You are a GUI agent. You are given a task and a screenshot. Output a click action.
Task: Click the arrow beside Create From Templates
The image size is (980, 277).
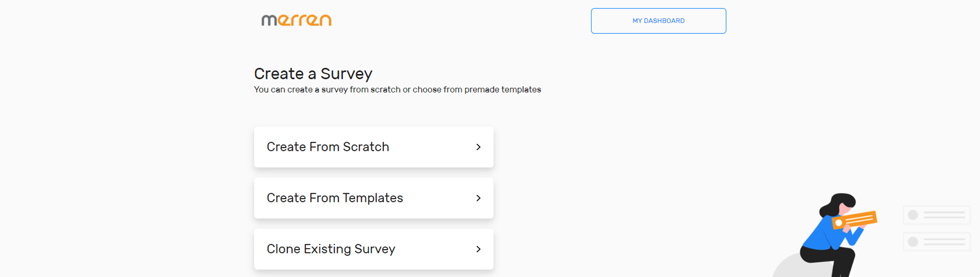[478, 198]
